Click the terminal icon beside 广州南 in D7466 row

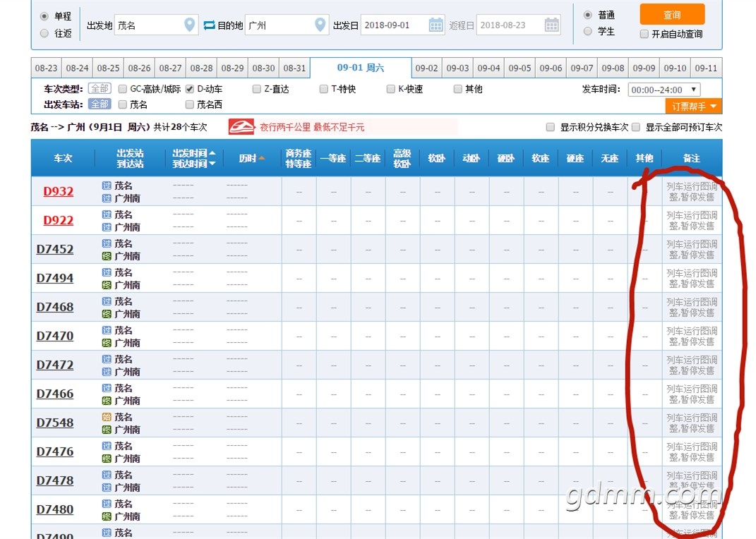[107, 400]
